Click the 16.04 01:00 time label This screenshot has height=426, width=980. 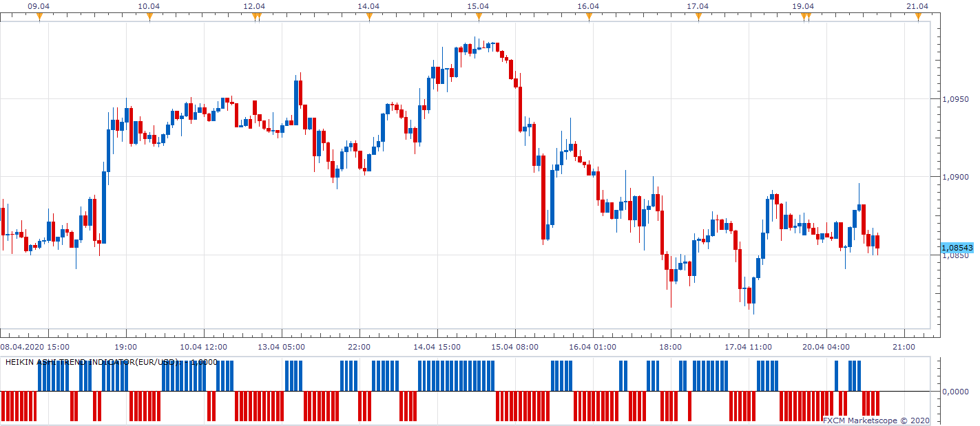(593, 347)
